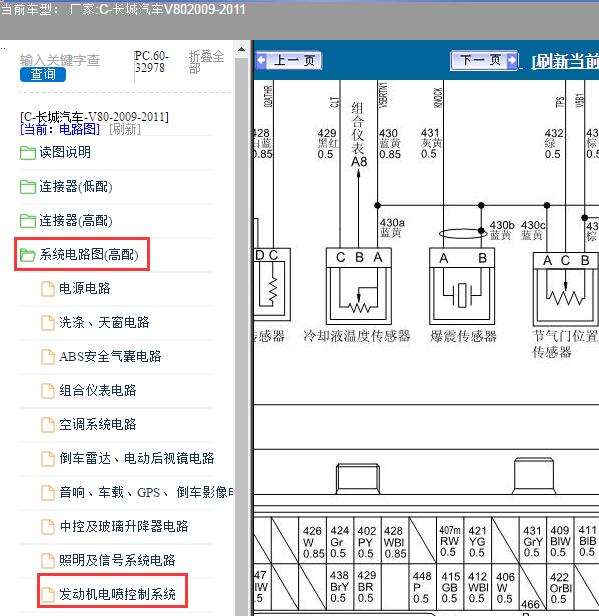Click the 爆震传感器 label in diagram
599x616 pixels.
tap(463, 337)
